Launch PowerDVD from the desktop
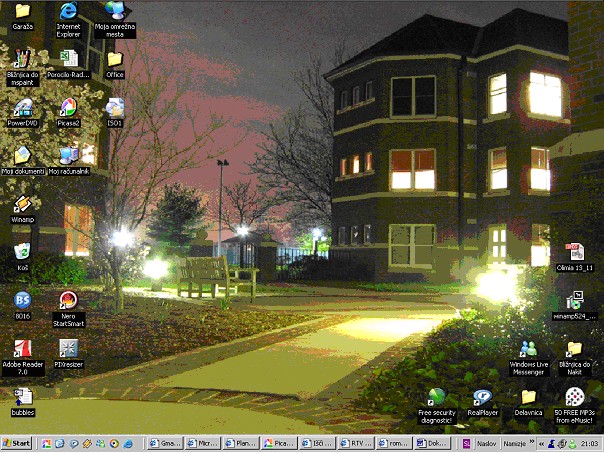604x453 pixels. [x=22, y=106]
